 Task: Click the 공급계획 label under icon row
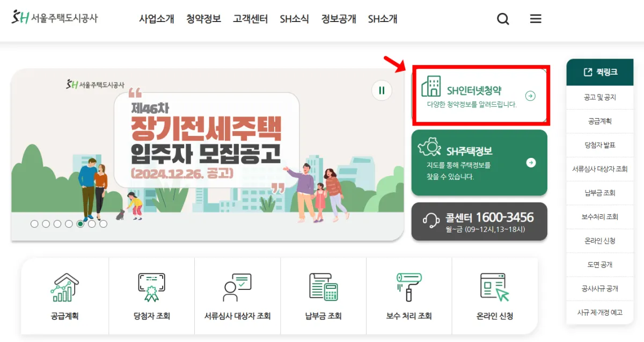tap(64, 316)
